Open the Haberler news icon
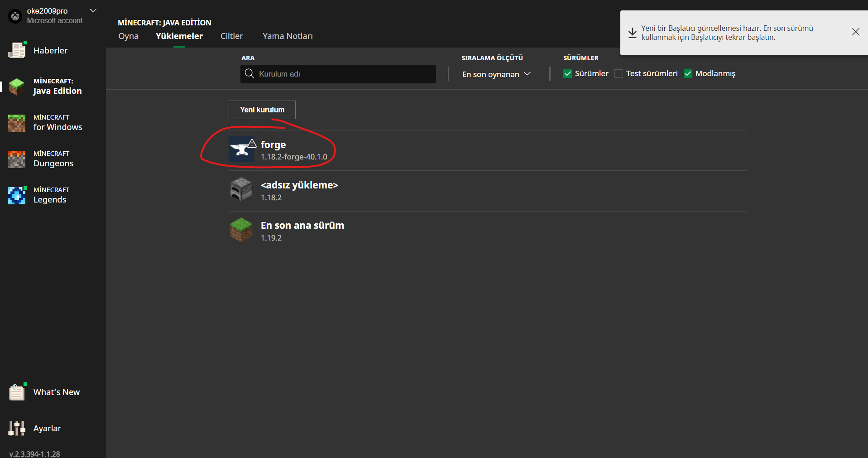Image resolution: width=868 pixels, height=458 pixels. point(17,50)
